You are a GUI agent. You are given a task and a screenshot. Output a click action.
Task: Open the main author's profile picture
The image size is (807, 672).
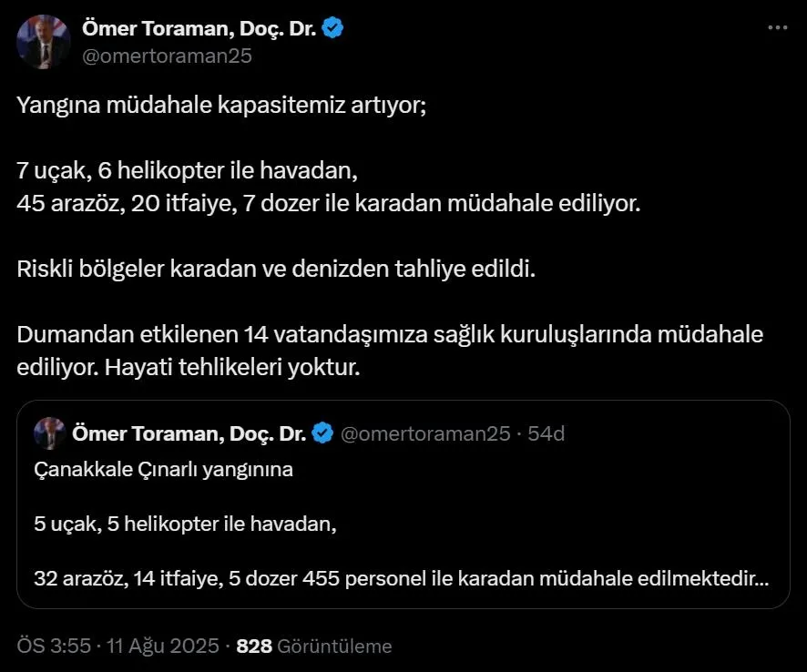coord(44,42)
